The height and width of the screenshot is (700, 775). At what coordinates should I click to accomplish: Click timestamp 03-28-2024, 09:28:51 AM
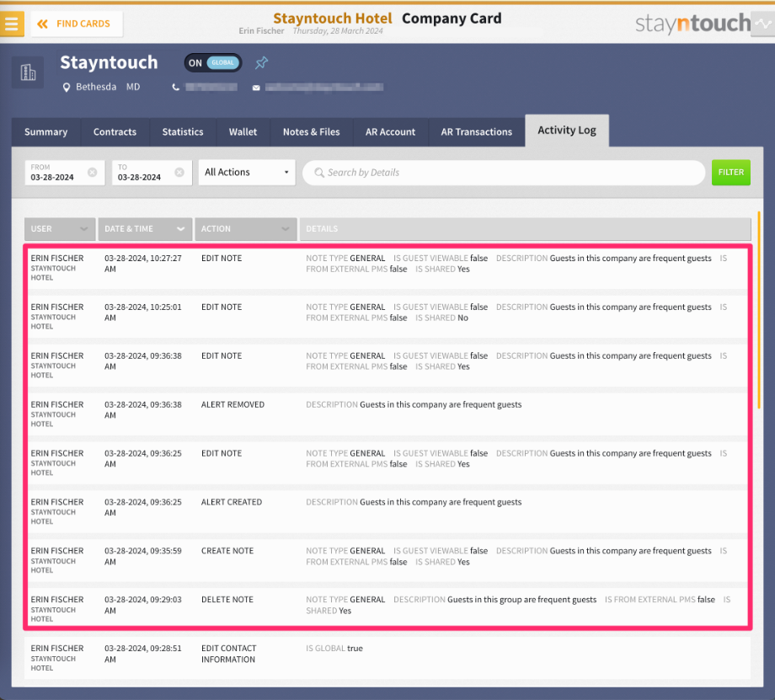(x=143, y=654)
